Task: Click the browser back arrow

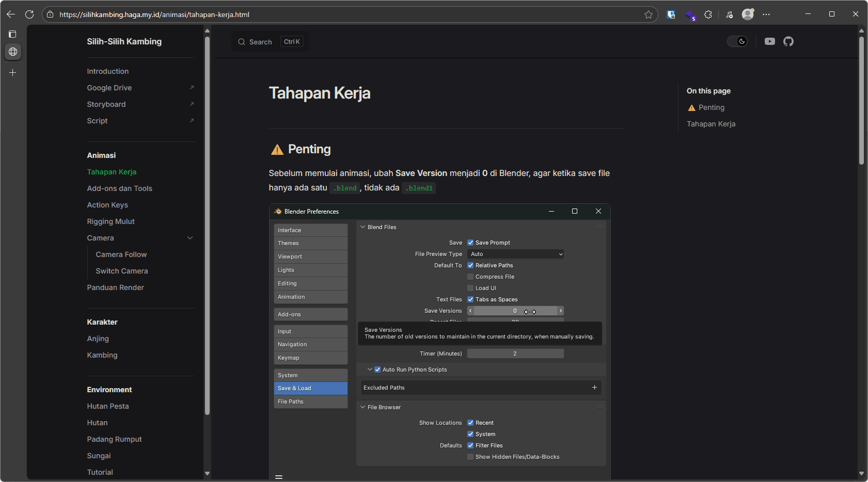Action: [11, 14]
